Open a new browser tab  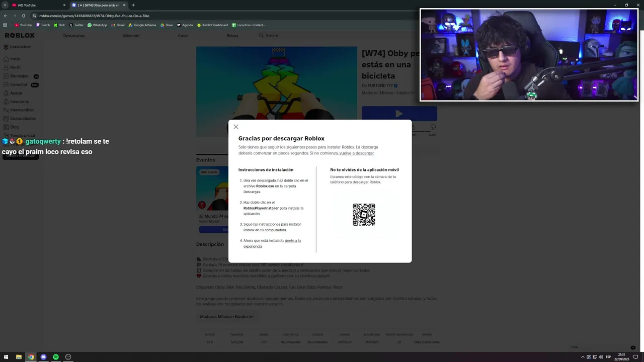pyautogui.click(x=133, y=5)
